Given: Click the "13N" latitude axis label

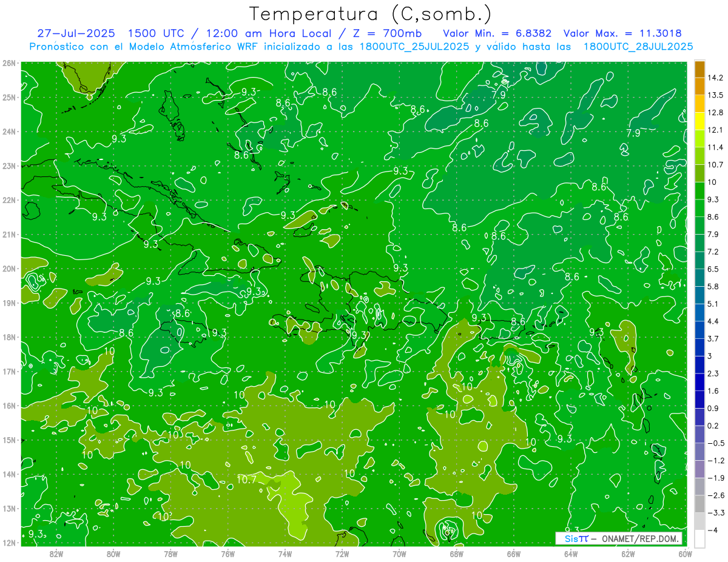Looking at the screenshot, I should pyautogui.click(x=8, y=509).
